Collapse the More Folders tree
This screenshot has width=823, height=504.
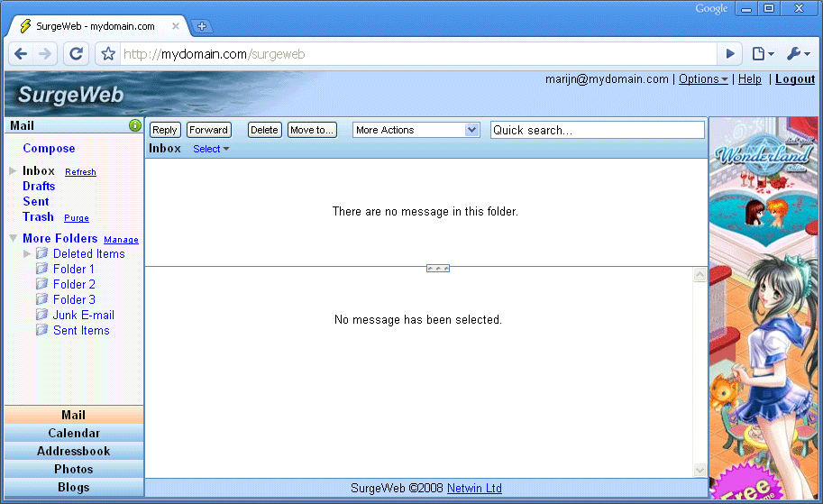[x=13, y=239]
